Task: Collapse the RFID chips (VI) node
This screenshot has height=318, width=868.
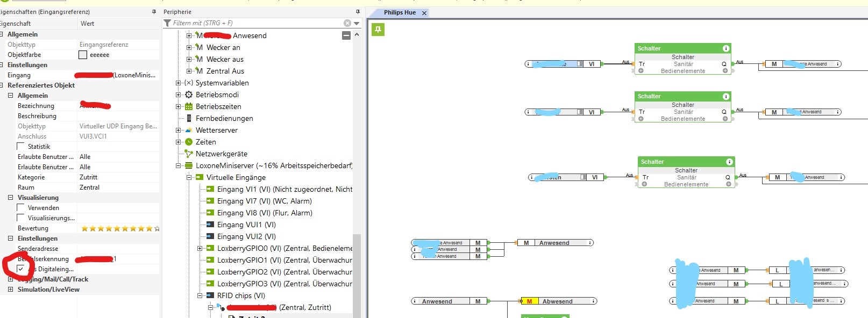Action: [x=200, y=295]
